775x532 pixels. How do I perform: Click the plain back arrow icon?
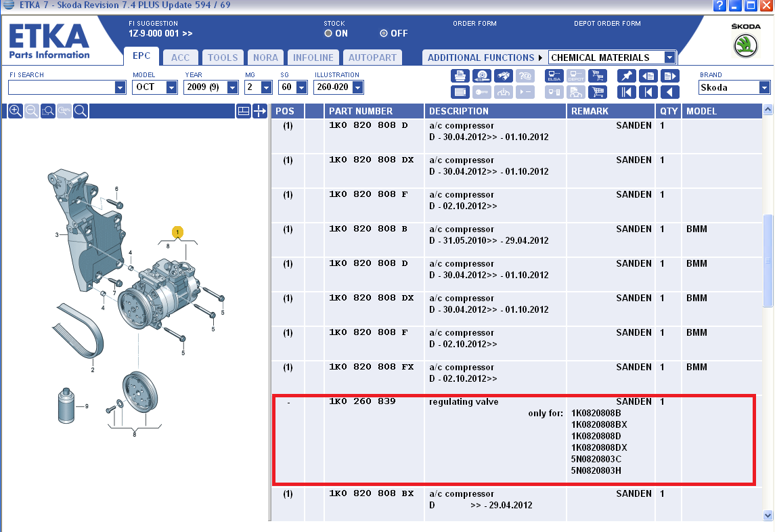pos(669,92)
